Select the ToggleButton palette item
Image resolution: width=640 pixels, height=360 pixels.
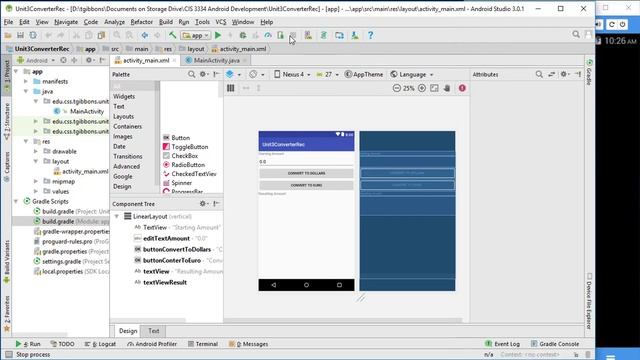(186, 147)
